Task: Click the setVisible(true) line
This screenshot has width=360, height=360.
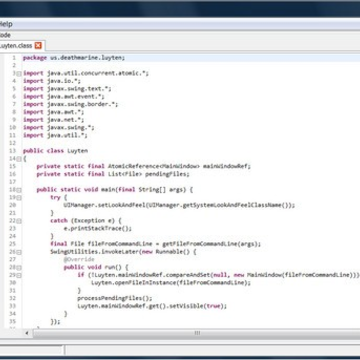Action: (152, 306)
